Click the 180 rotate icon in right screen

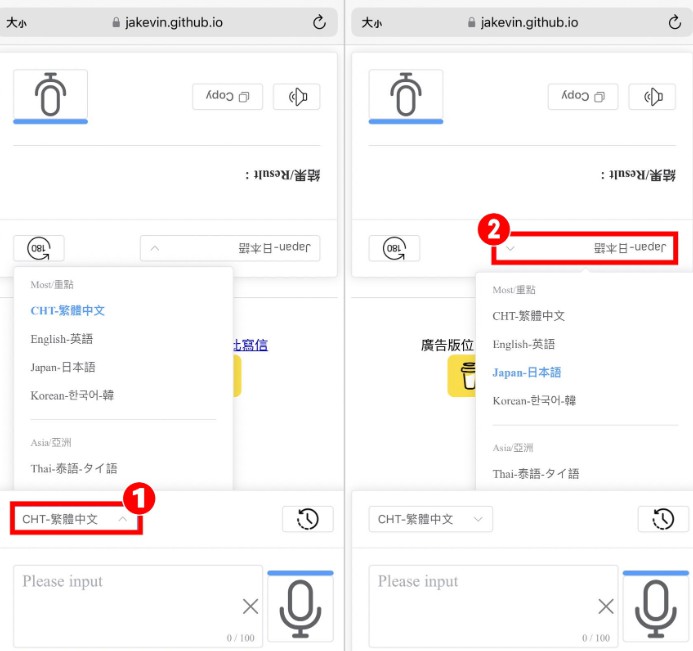(394, 248)
